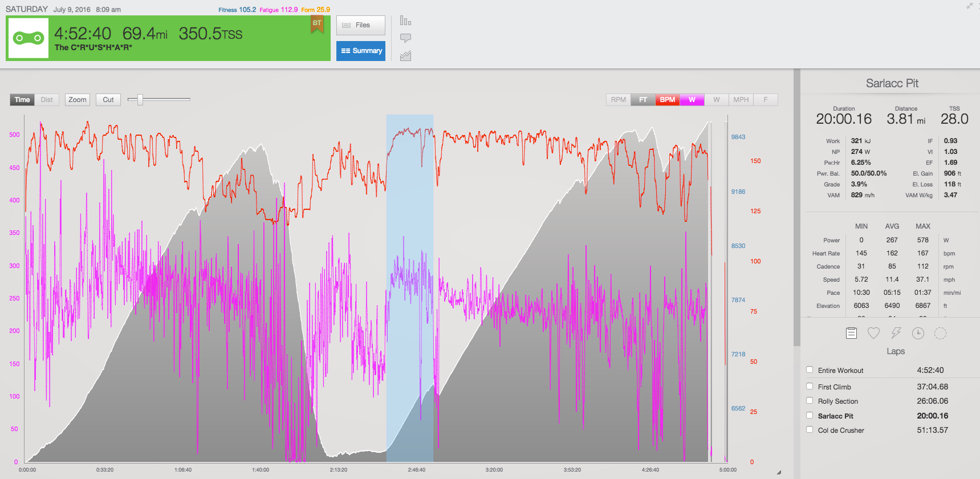Screen dimensions: 980x479
Task: Open the comments speech bubble icon
Action: 405,38
